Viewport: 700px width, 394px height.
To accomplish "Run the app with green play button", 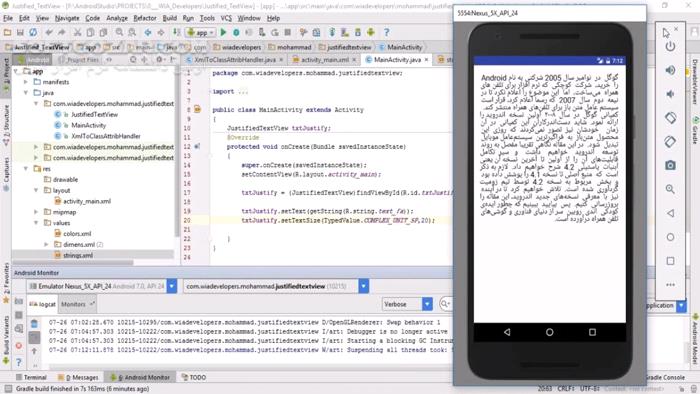I will tap(223, 32).
